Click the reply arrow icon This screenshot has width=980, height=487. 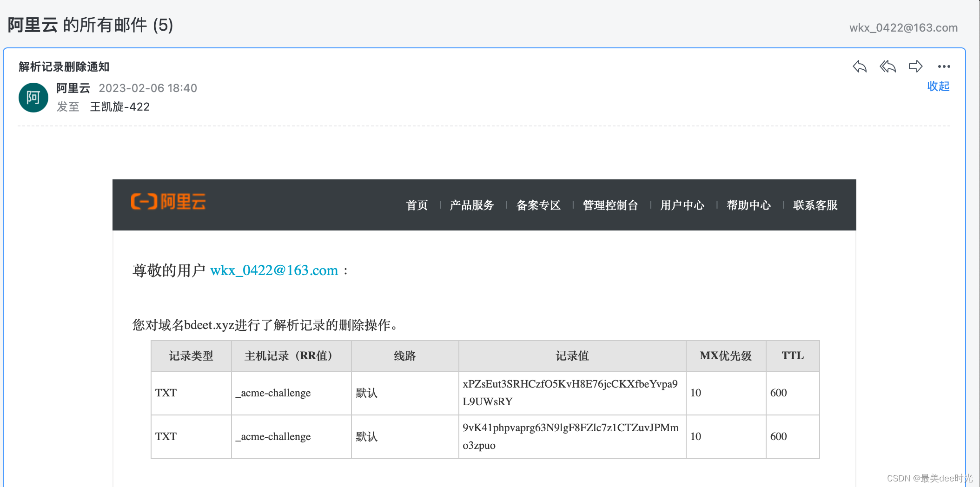pyautogui.click(x=860, y=66)
